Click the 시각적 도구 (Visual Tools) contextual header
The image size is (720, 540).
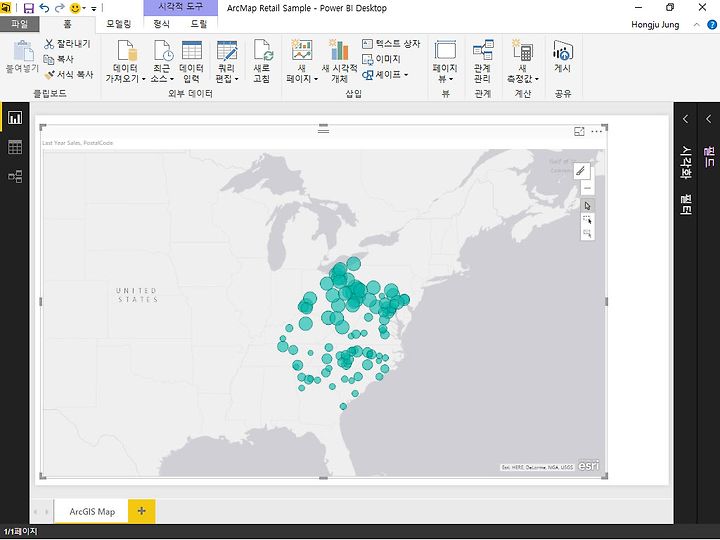tap(180, 6)
